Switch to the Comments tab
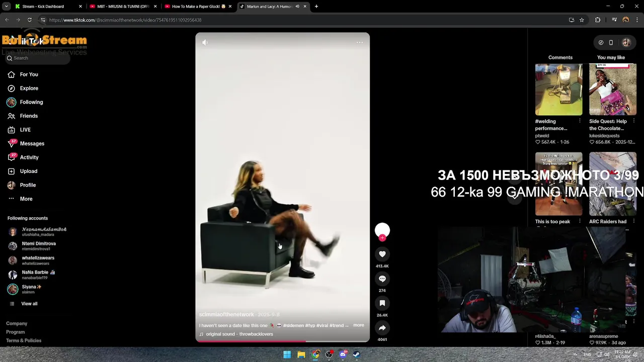The image size is (644, 362). [x=560, y=57]
